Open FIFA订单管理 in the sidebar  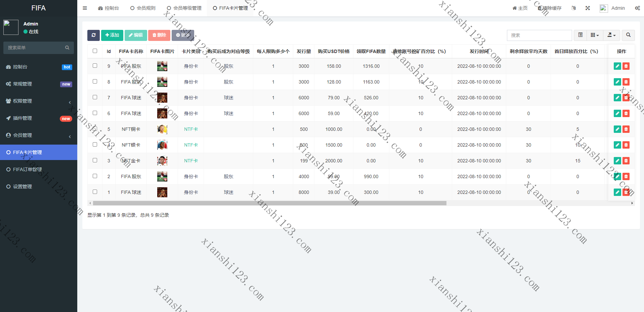click(39, 169)
